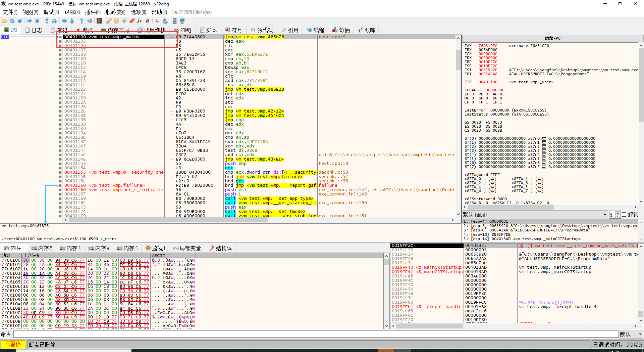Open the Calculator toolbar icon
This screenshot has width=644, height=352.
pos(174,21)
